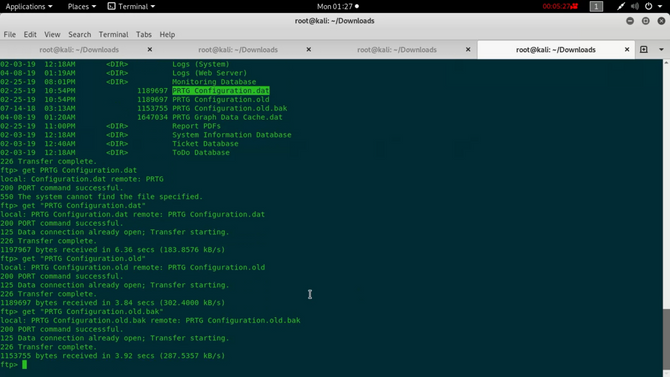Click the clock showing Mon 01:27
Image resolution: width=670 pixels, height=377 pixels.
coord(335,6)
